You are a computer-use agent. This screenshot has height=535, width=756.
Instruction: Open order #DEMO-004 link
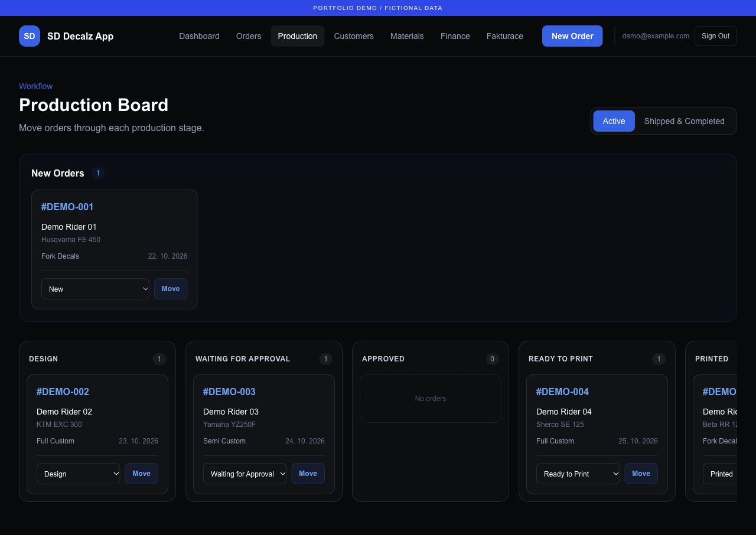[562, 392]
